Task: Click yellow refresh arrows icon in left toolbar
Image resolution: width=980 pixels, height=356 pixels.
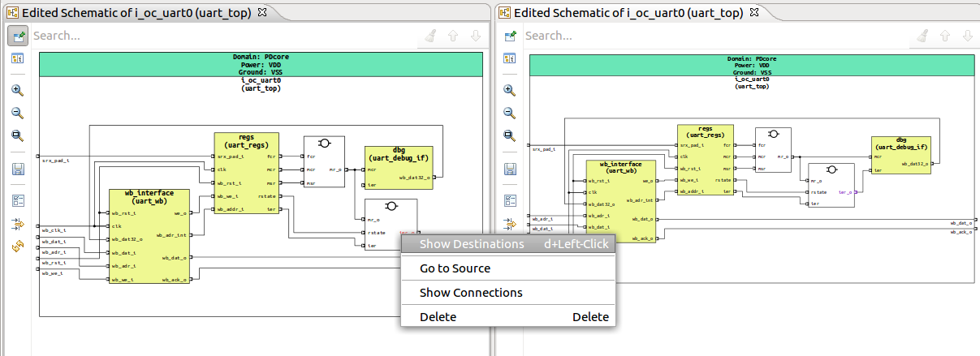Action: click(17, 246)
